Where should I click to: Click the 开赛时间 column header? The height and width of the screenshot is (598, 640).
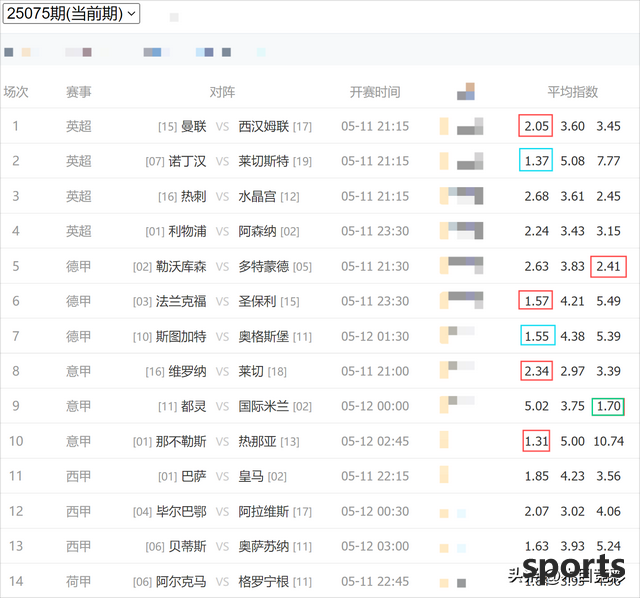coord(375,92)
